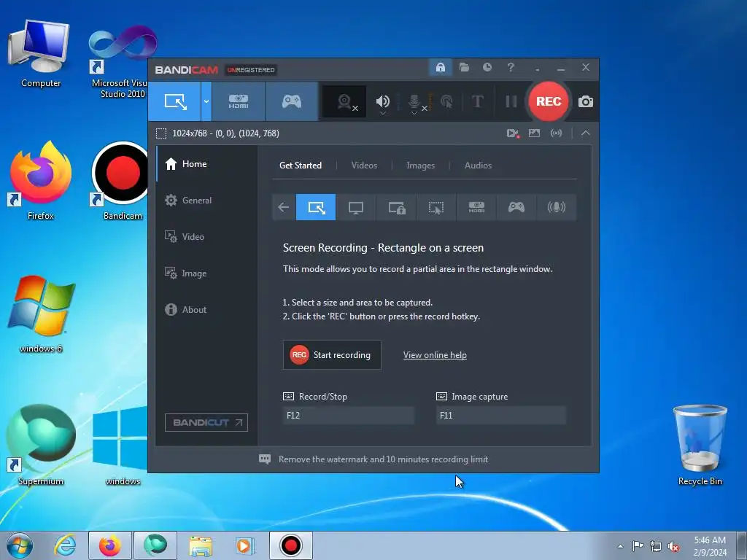This screenshot has height=560, width=747.
Task: Select rectangle on screen mode in selector row
Action: click(x=316, y=207)
